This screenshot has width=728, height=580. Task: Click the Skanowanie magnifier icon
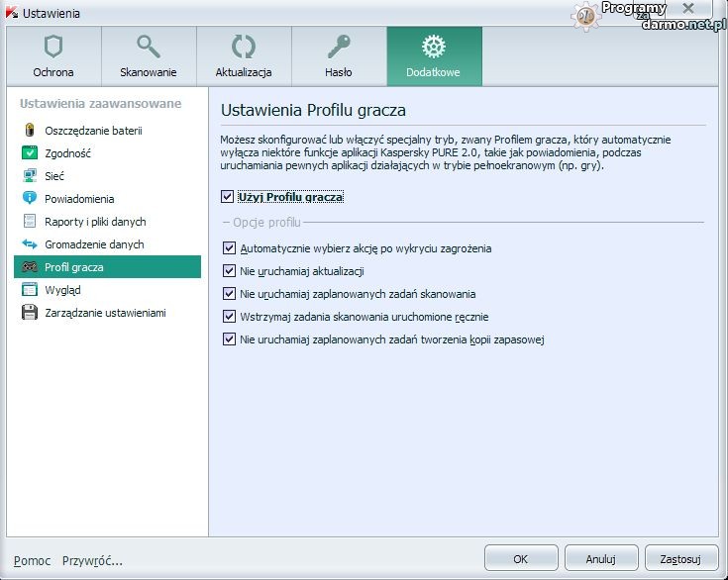coord(149,47)
